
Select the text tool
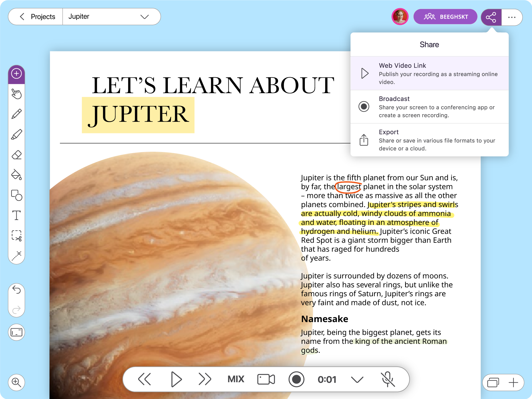[x=16, y=215]
